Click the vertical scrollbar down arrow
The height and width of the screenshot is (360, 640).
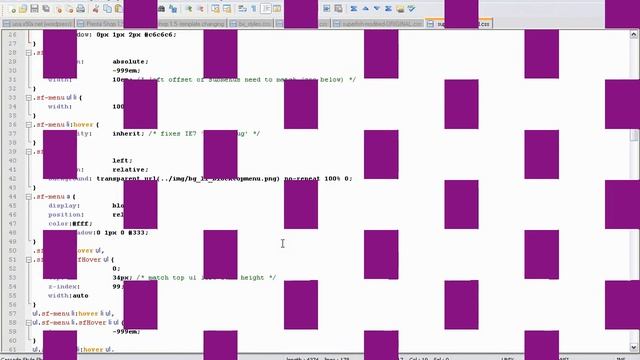coord(633,347)
